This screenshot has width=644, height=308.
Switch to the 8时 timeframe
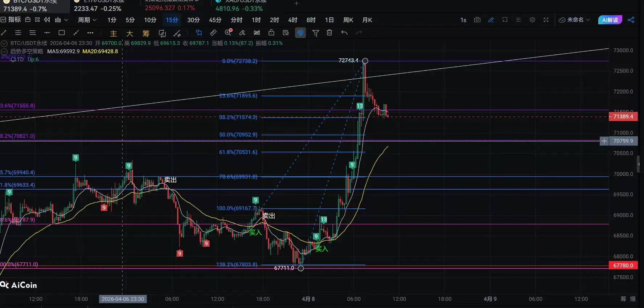click(x=311, y=20)
